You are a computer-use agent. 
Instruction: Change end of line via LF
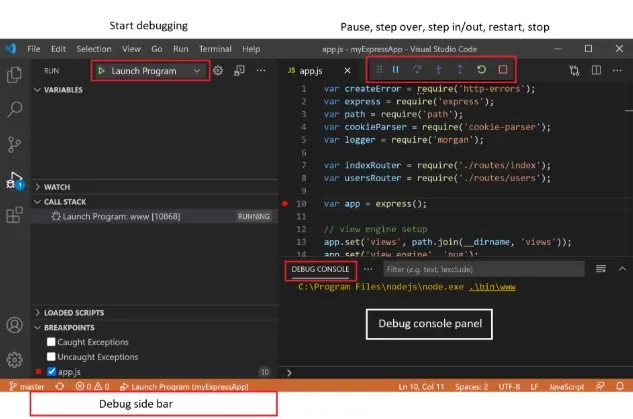pos(534,387)
